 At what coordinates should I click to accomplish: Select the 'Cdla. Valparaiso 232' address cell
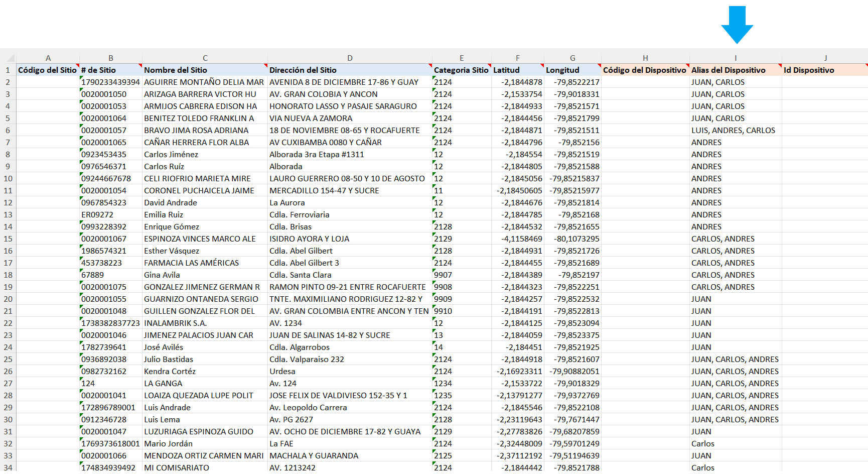(x=350, y=359)
